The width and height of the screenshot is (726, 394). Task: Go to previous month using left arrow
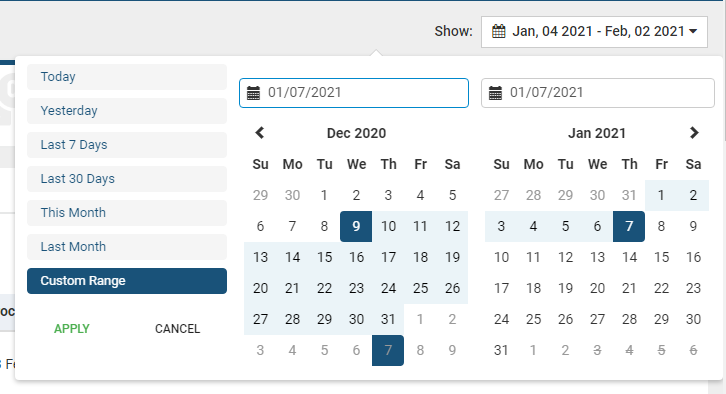pos(260,133)
